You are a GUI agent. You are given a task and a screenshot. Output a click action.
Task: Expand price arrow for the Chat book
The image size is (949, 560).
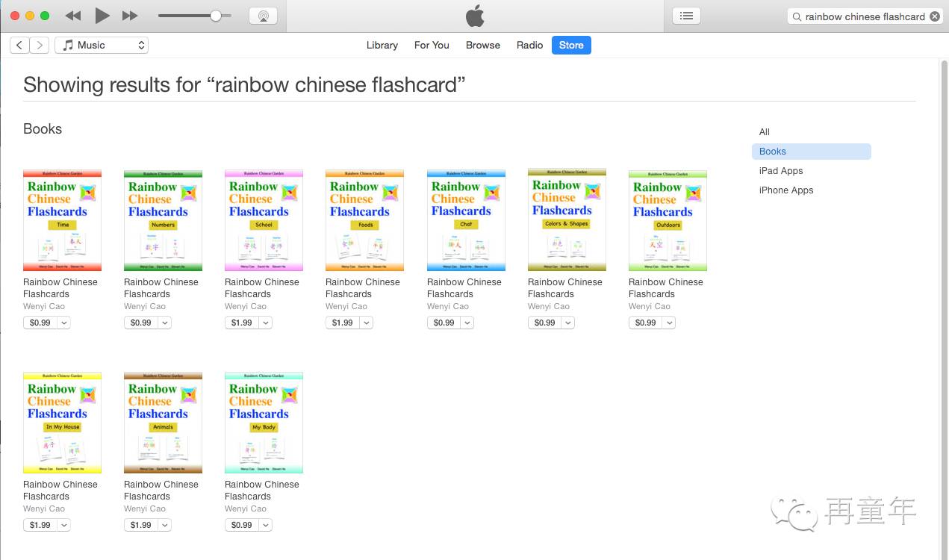coord(468,323)
